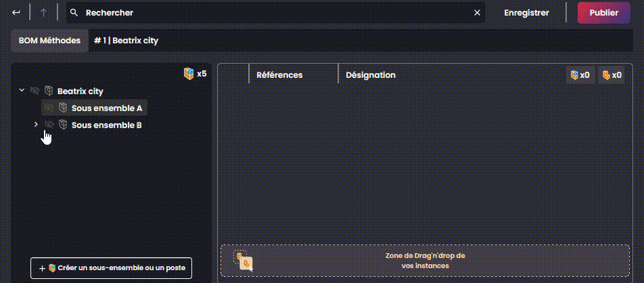Click the Enregistrer button

pos(526,13)
